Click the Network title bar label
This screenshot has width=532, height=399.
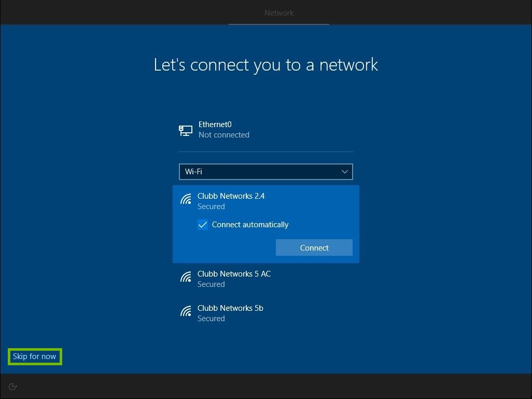coord(279,12)
